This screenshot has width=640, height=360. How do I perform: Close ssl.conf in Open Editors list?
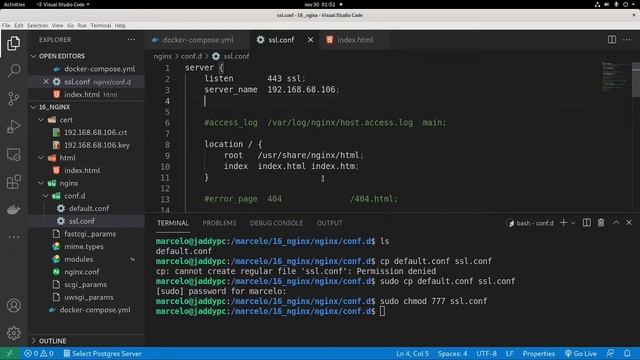pos(46,82)
